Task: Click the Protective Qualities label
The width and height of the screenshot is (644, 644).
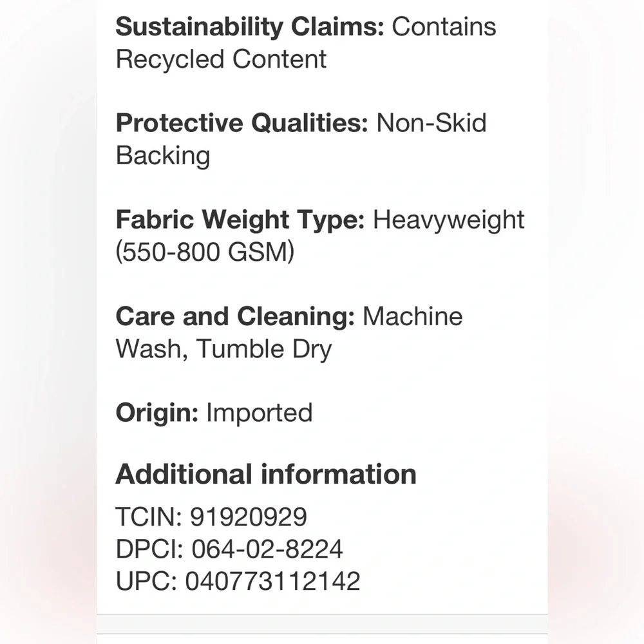Action: pyautogui.click(x=242, y=123)
